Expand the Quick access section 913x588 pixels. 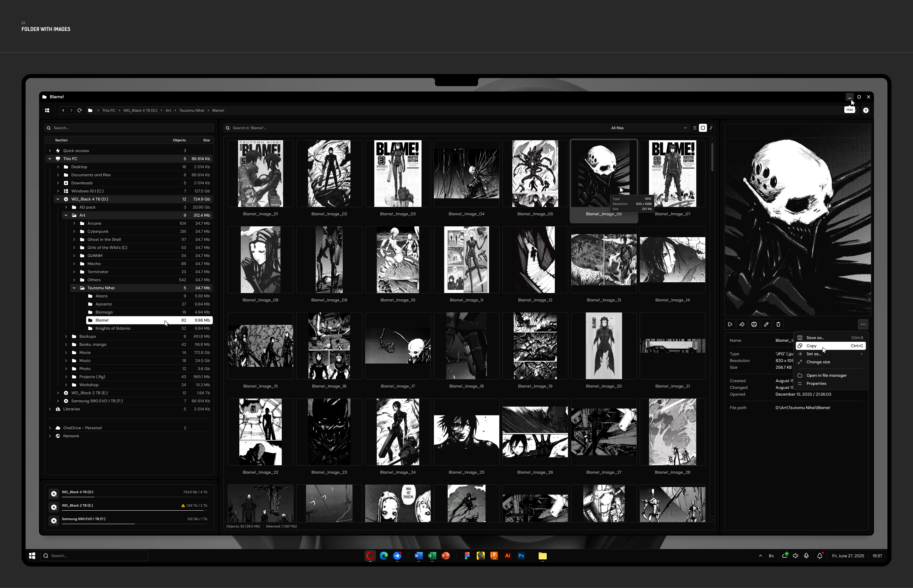(x=50, y=151)
